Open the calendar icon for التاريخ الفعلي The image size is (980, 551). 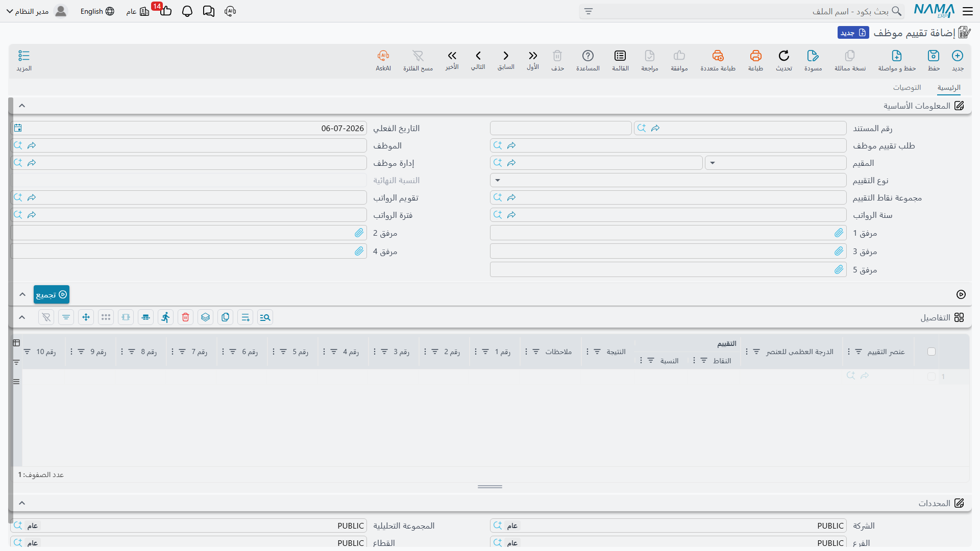pyautogui.click(x=18, y=128)
